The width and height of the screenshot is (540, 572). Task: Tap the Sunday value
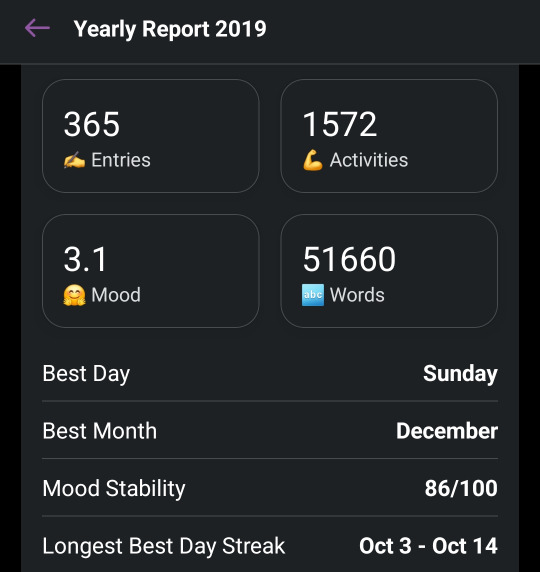click(460, 374)
